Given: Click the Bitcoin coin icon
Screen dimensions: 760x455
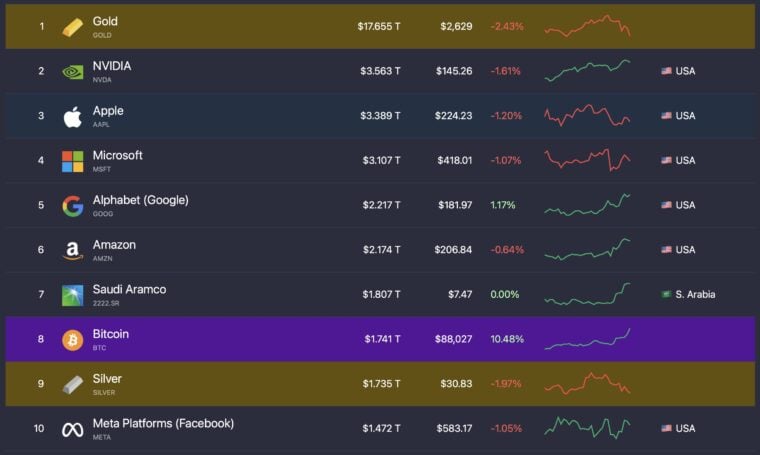Looking at the screenshot, I should point(72,340).
